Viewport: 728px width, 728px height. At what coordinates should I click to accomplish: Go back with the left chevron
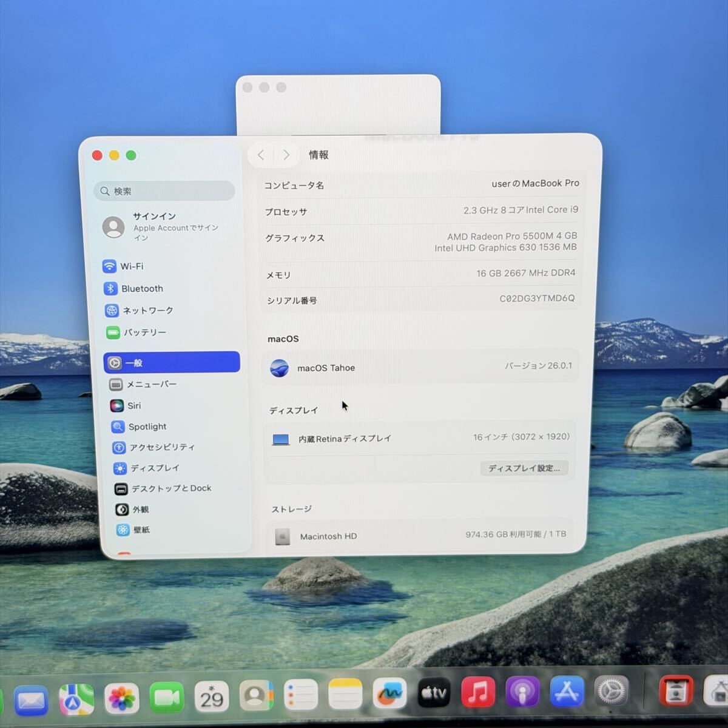point(261,155)
